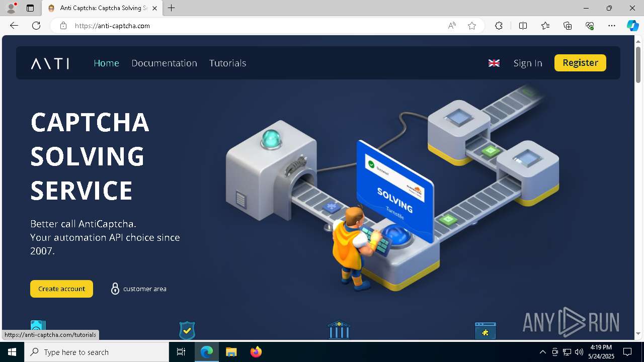Open the Favorites list icon
The width and height of the screenshot is (644, 362).
click(545, 26)
